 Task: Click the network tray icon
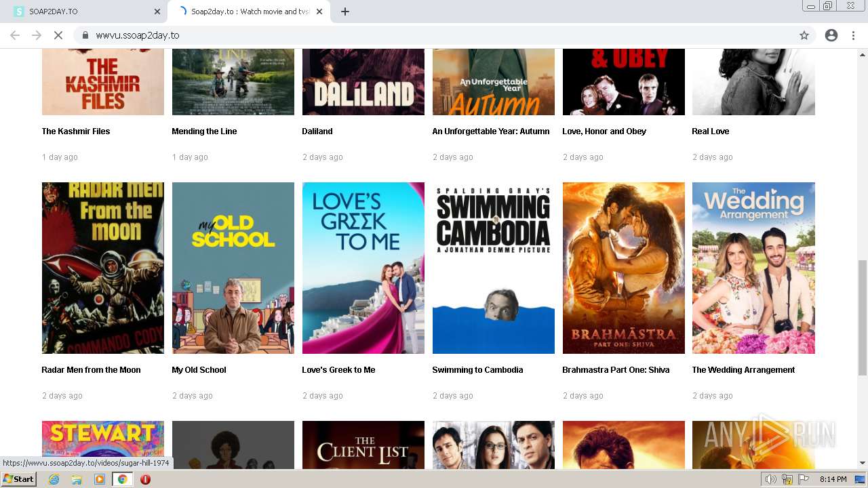[787, 479]
